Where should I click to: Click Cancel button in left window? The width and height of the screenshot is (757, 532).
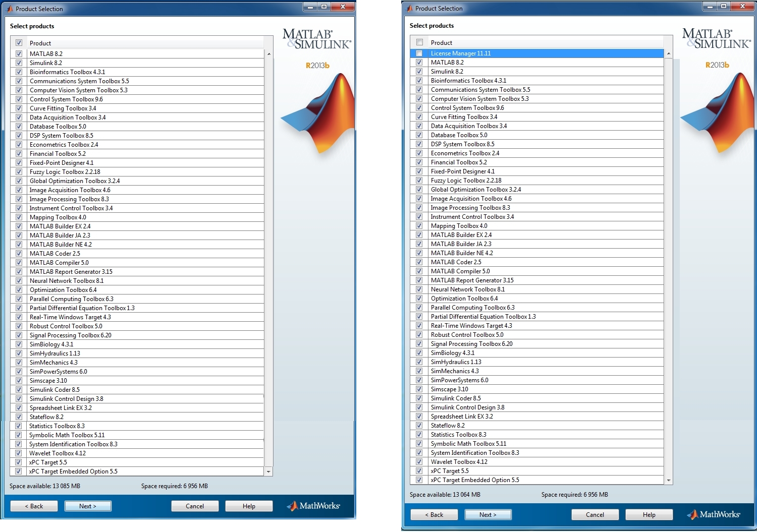[195, 506]
